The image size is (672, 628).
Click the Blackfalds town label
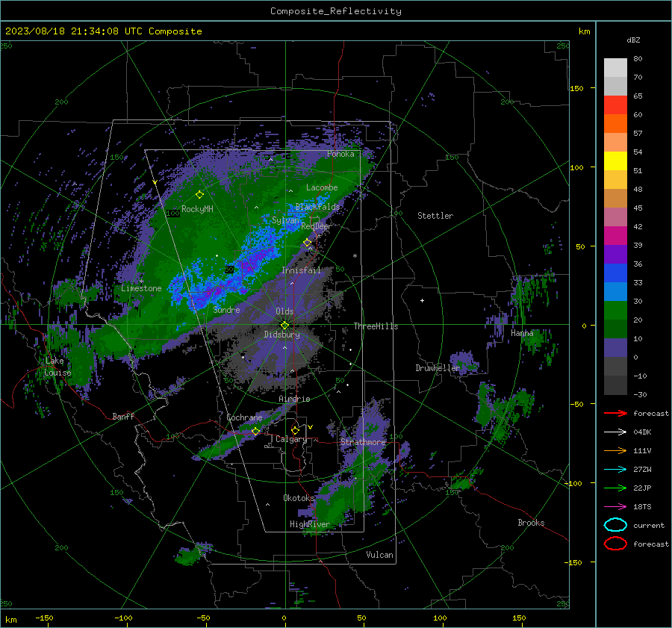[317, 207]
